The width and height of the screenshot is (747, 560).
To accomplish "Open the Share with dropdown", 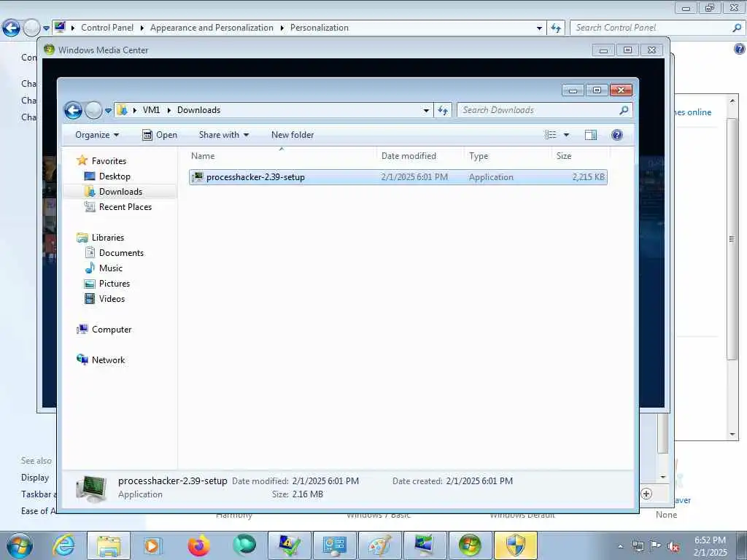I will [224, 135].
